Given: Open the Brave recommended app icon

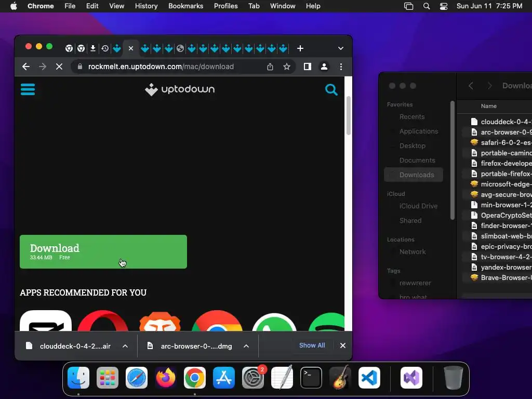Looking at the screenshot, I should [160, 321].
